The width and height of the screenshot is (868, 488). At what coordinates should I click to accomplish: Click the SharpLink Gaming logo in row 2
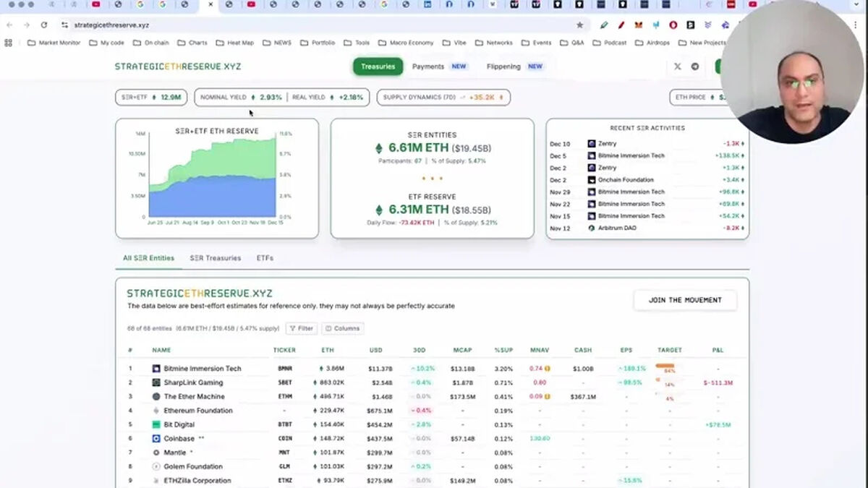tap(156, 382)
